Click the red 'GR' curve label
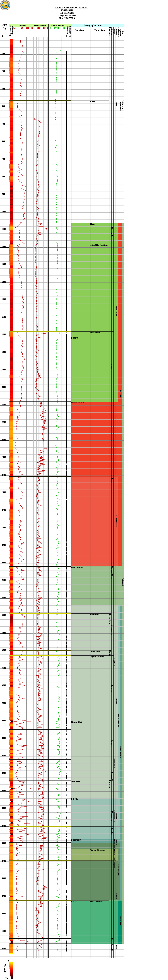Screen dimensions: 168x980 pyautogui.click(x=22, y=28)
